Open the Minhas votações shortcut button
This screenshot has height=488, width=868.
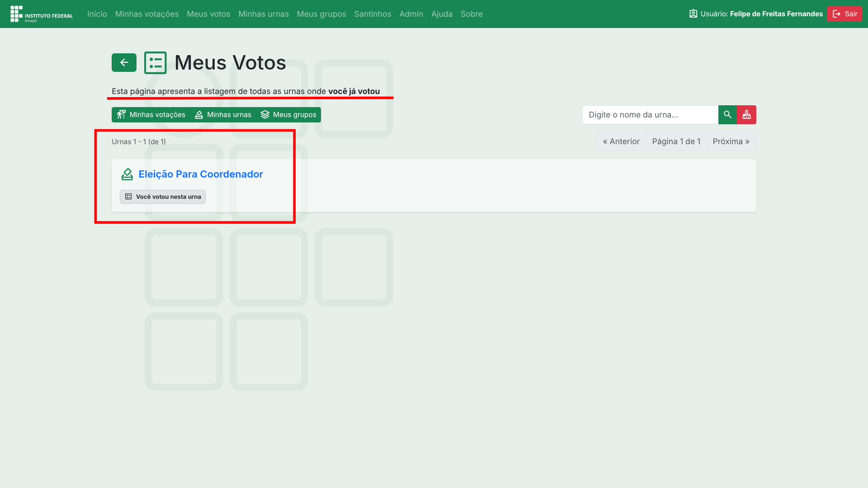[151, 115]
